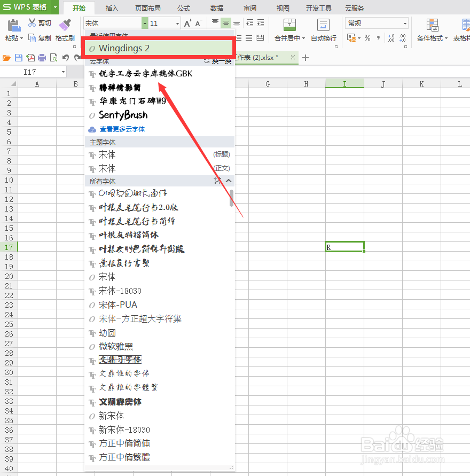Screen dimensions: 470x476
Task: Click the distributed alignment icon
Action: pos(260,38)
